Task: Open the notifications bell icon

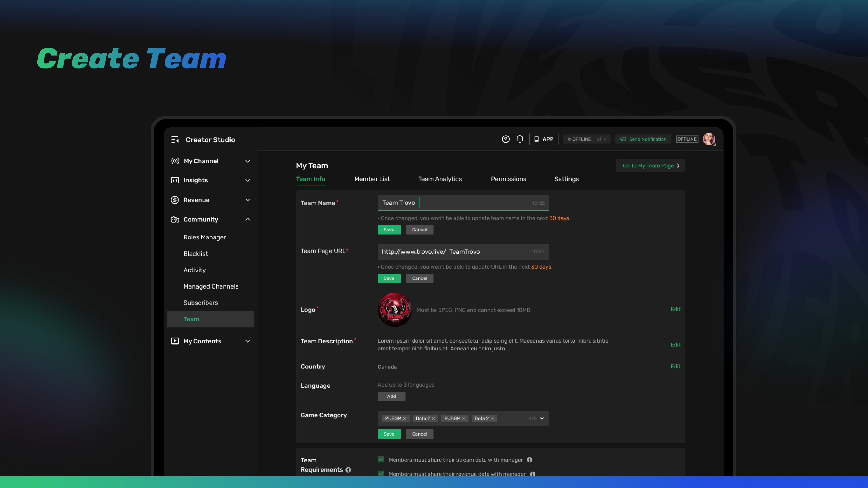Action: point(520,139)
